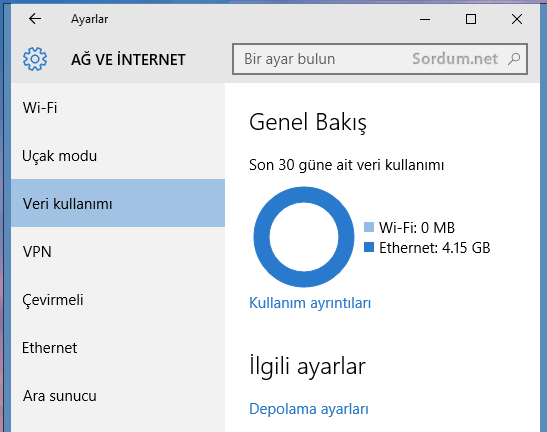Image resolution: width=547 pixels, height=432 pixels.
Task: Open the Kullanım ayrıntıları link
Action: click(x=310, y=303)
